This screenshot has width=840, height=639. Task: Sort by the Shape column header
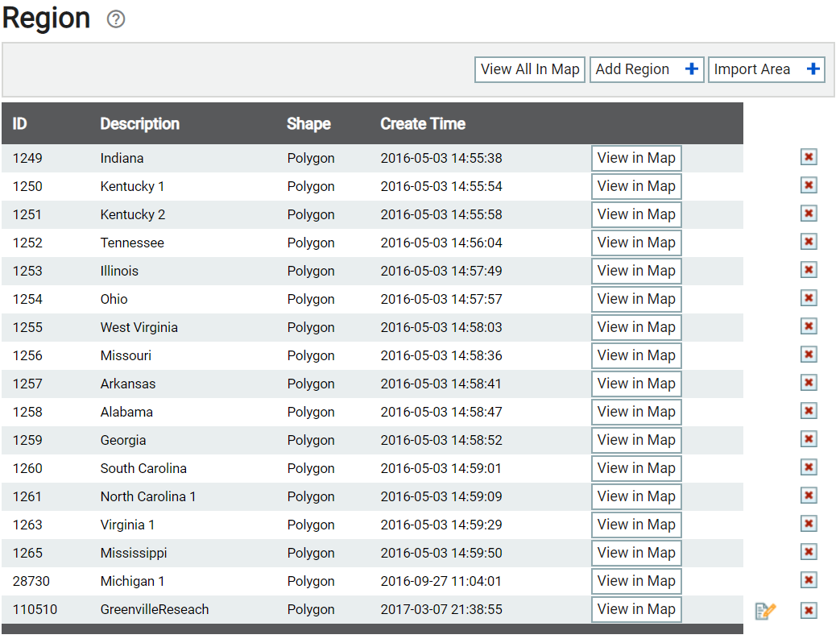[x=308, y=124]
